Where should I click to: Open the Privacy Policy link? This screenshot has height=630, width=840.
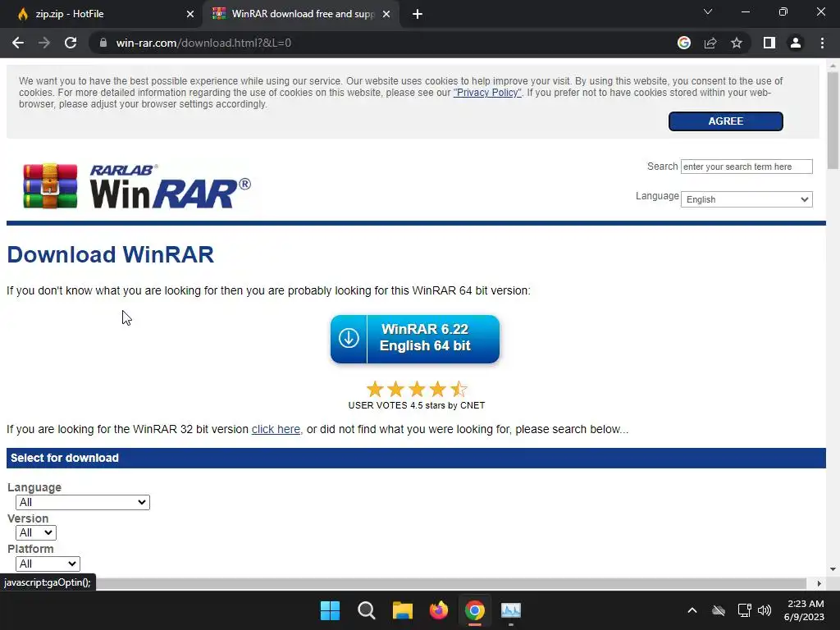click(x=487, y=93)
